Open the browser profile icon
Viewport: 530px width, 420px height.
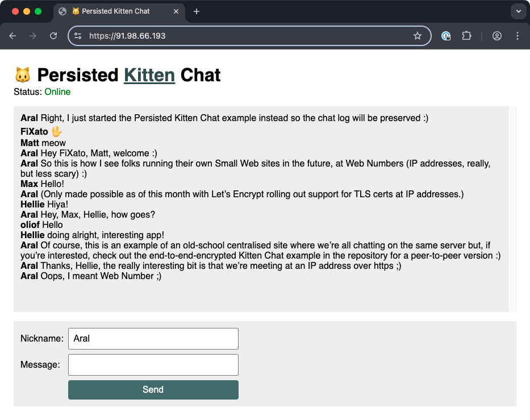point(497,36)
